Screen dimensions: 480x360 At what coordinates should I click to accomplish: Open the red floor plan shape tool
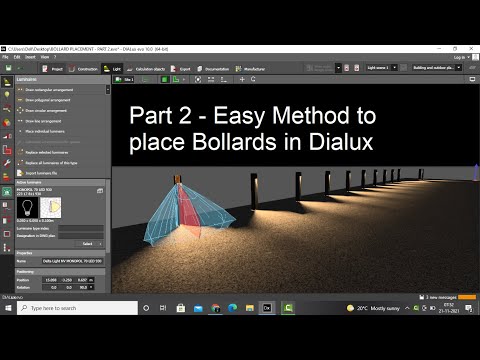[x=7, y=150]
